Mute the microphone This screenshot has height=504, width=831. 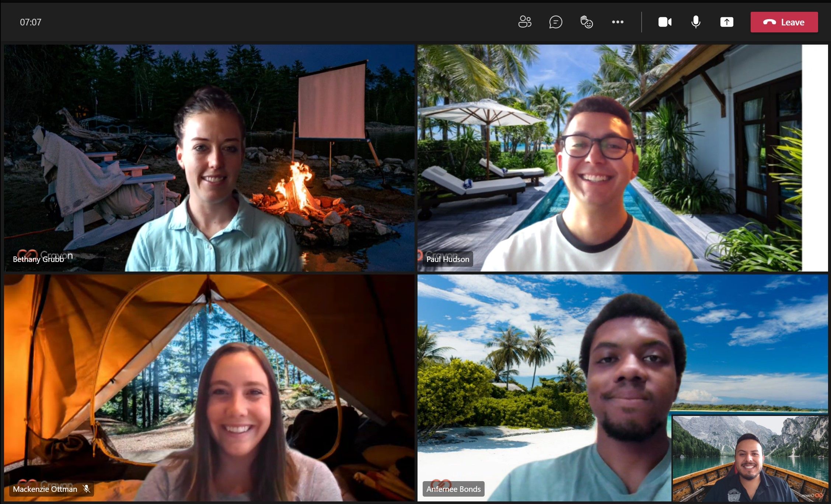696,22
